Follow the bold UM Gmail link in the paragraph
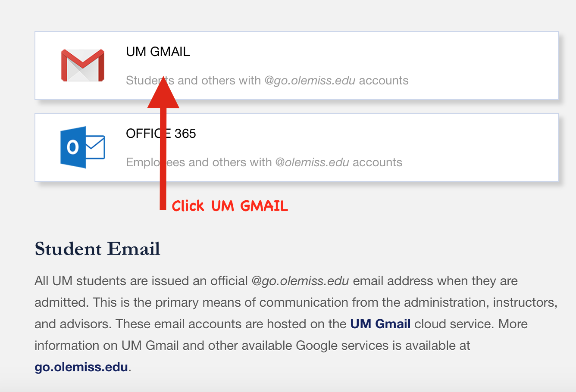 [380, 324]
